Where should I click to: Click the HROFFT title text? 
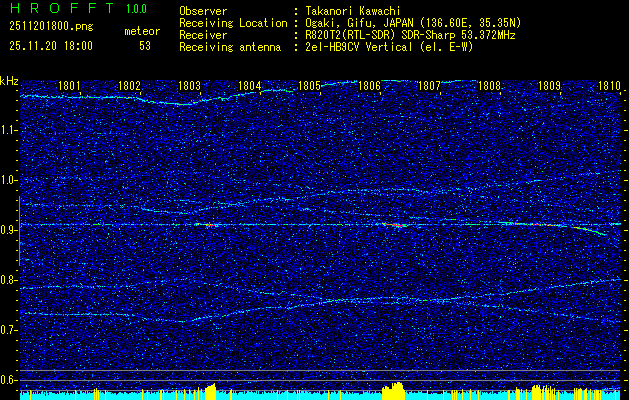[58, 9]
